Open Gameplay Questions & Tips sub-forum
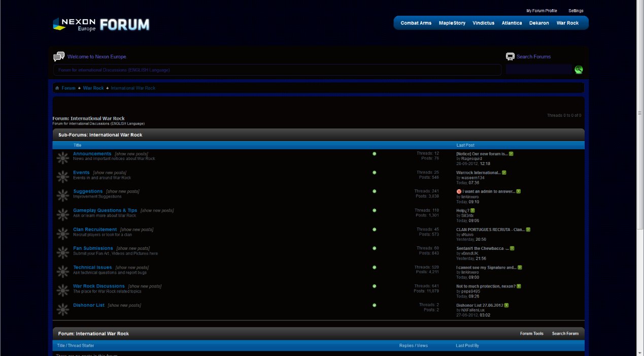This screenshot has width=644, height=356. [105, 210]
